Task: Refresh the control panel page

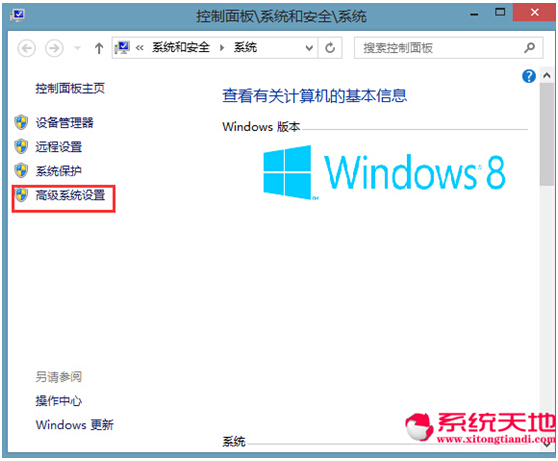Action: tap(330, 48)
